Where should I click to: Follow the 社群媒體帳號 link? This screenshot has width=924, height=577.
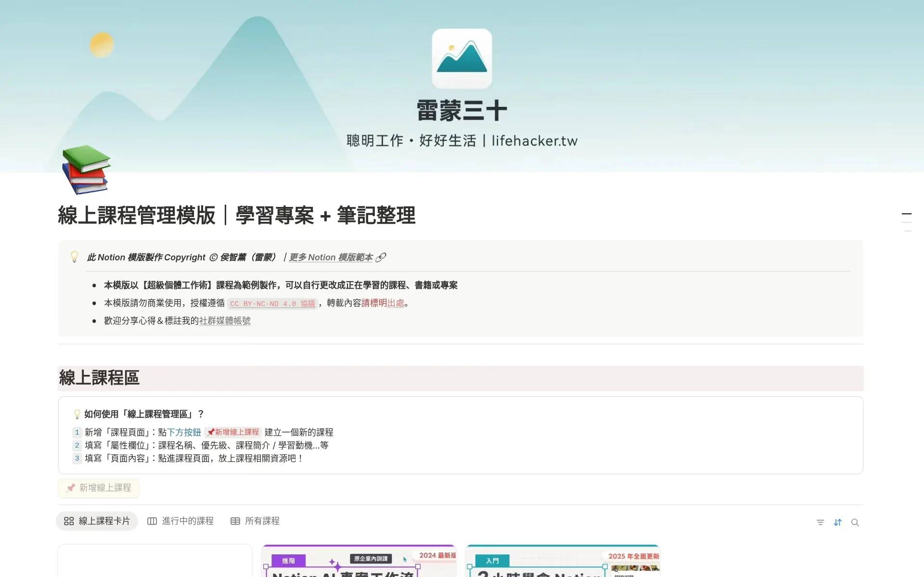pyautogui.click(x=225, y=321)
